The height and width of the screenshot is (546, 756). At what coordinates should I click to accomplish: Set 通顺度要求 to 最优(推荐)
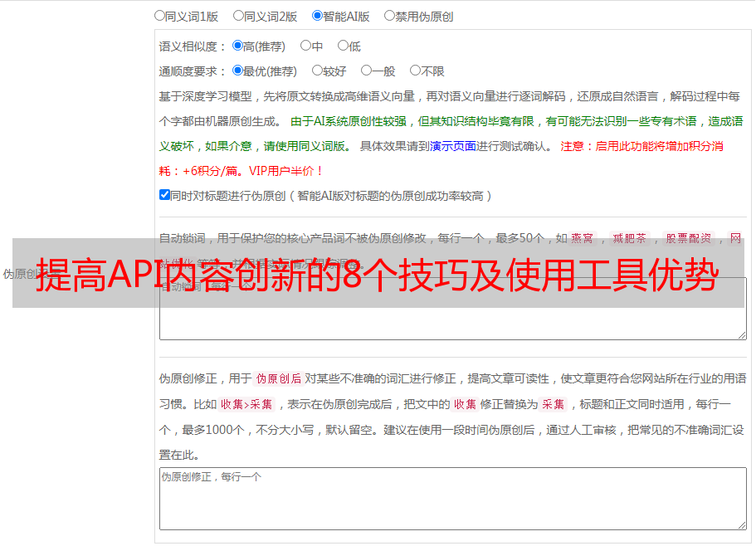[238, 71]
